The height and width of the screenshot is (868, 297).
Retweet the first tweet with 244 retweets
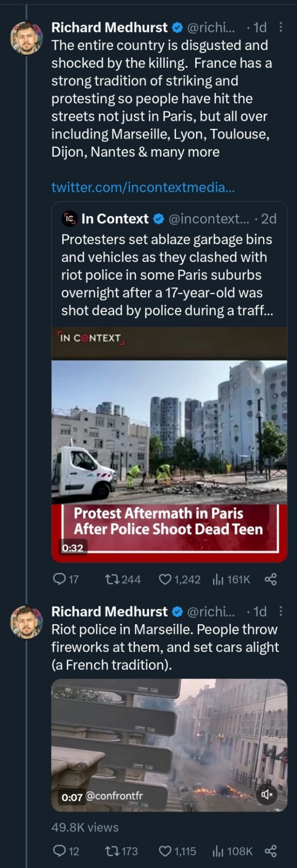click(111, 579)
